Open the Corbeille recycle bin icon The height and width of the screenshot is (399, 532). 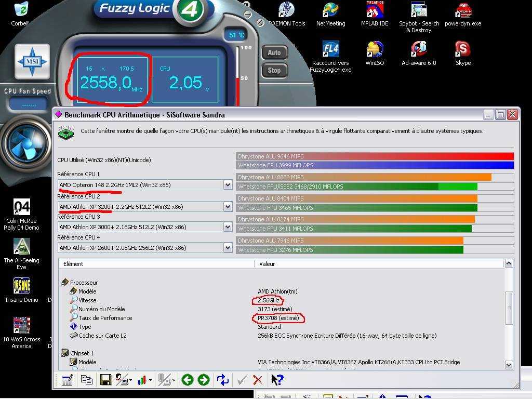point(21,14)
